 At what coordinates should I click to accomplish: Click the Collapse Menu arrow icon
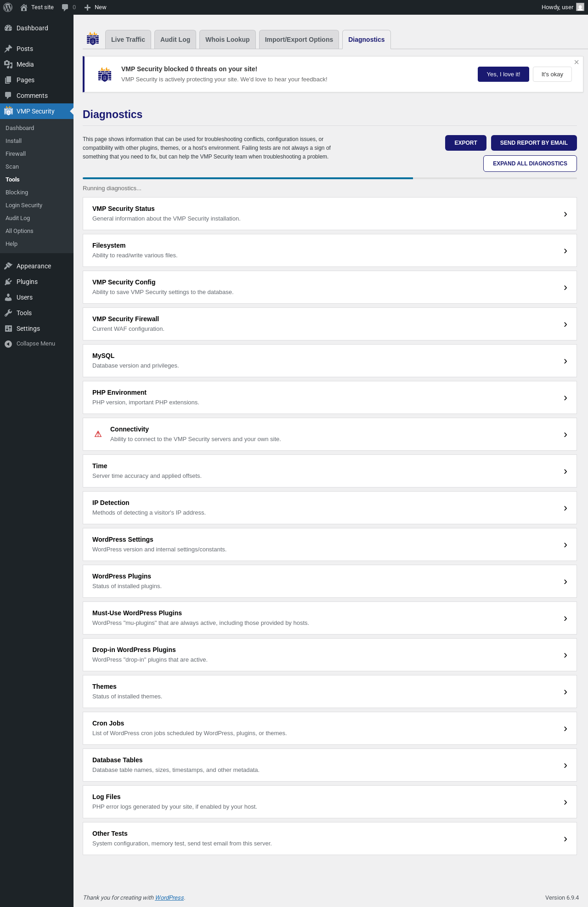[8, 344]
